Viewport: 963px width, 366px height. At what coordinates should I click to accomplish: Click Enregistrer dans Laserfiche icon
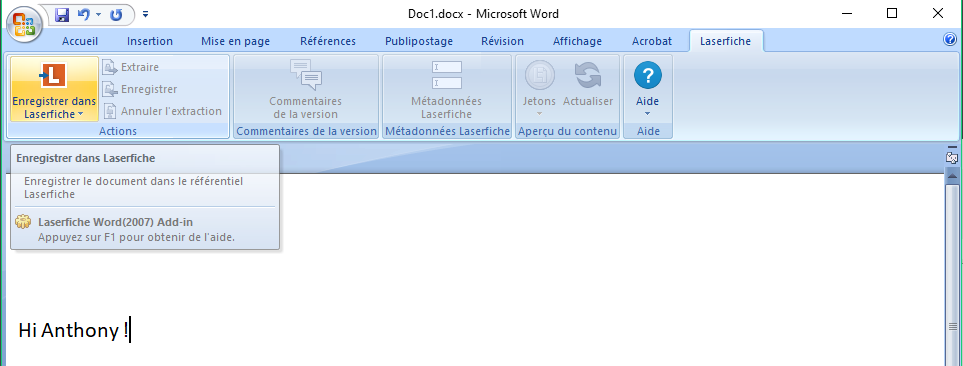point(53,75)
